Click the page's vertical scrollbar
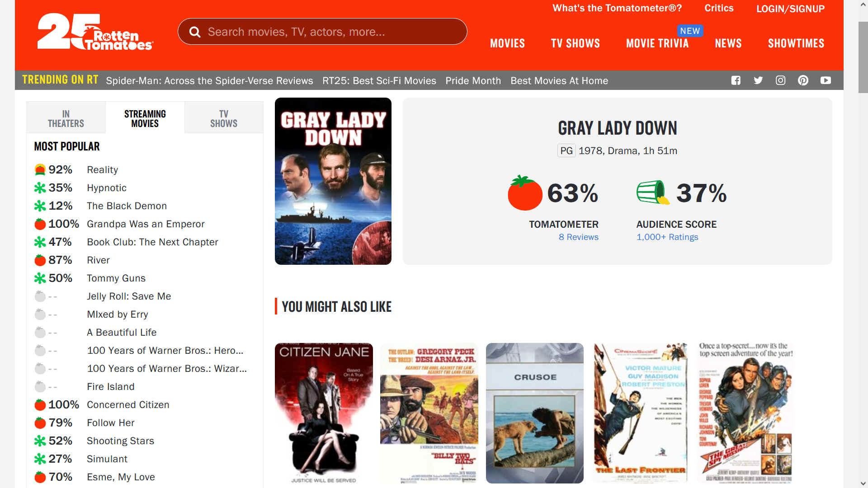This screenshot has height=488, width=868. 863,244
